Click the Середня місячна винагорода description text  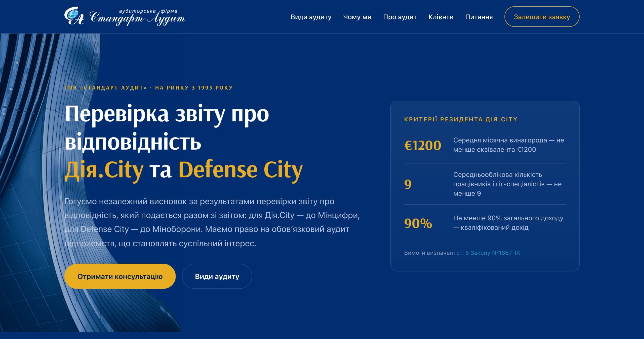click(x=508, y=145)
